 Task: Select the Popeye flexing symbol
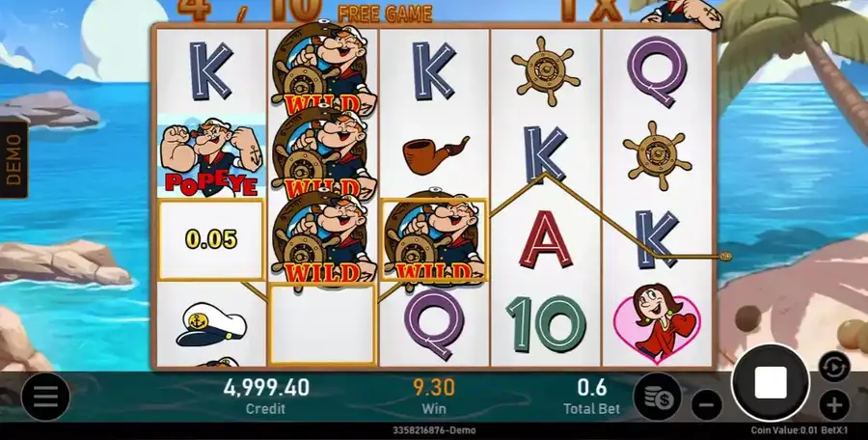[x=211, y=156]
